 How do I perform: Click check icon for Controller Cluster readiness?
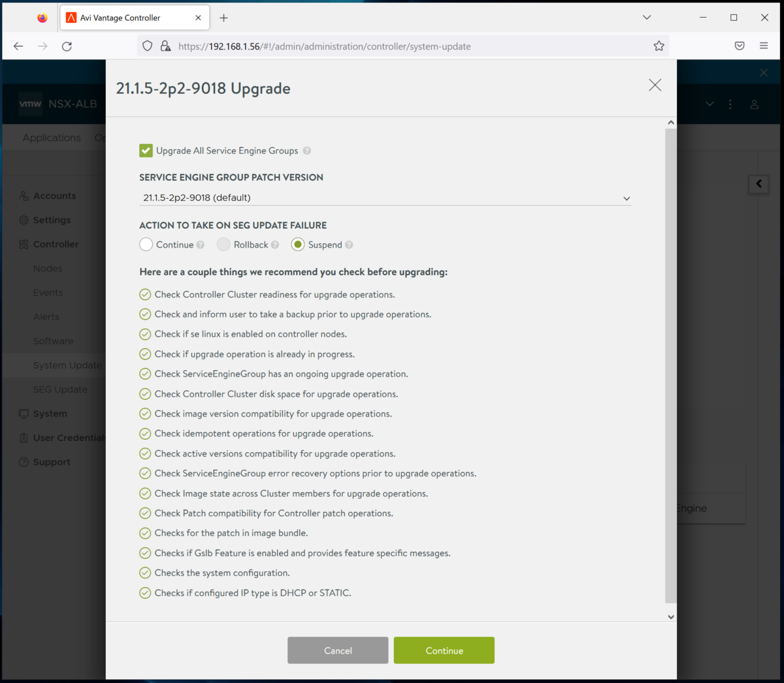[145, 295]
